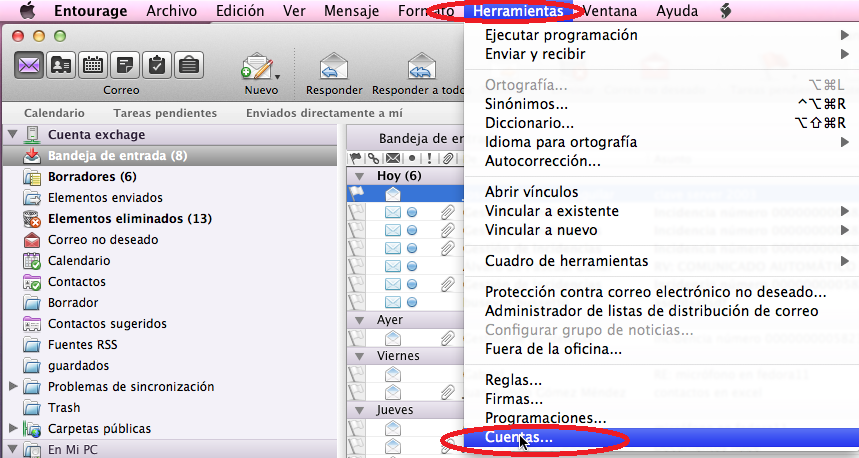859x458 pixels.
Task: Open the Archivo menu
Action: tap(171, 11)
